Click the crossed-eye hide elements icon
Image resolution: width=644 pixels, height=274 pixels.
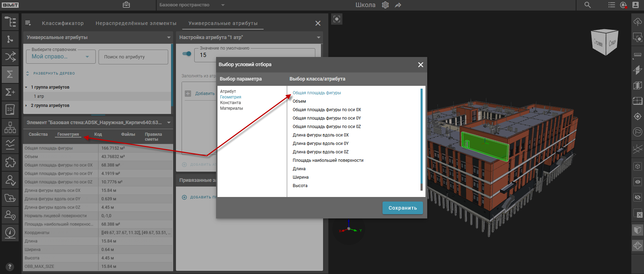tap(637, 197)
